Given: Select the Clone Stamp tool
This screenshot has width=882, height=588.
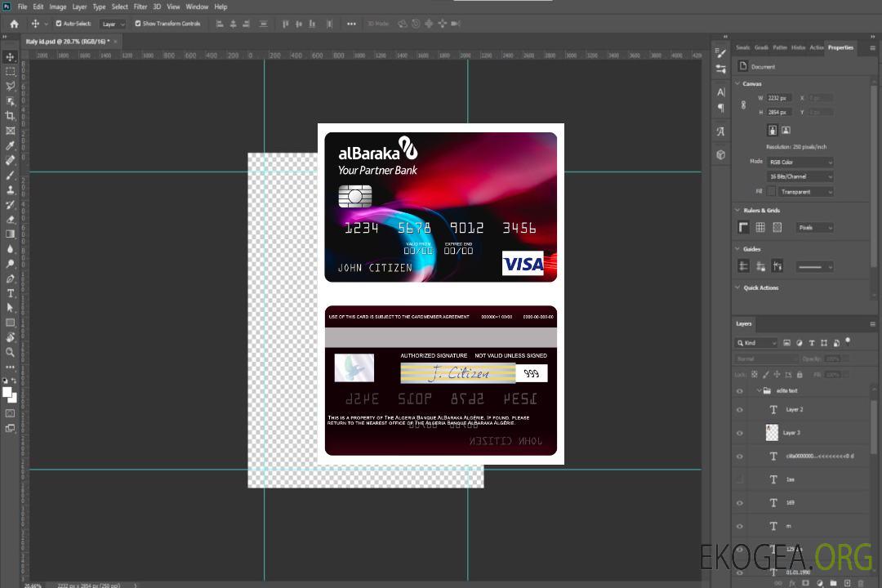Looking at the screenshot, I should (x=10, y=190).
